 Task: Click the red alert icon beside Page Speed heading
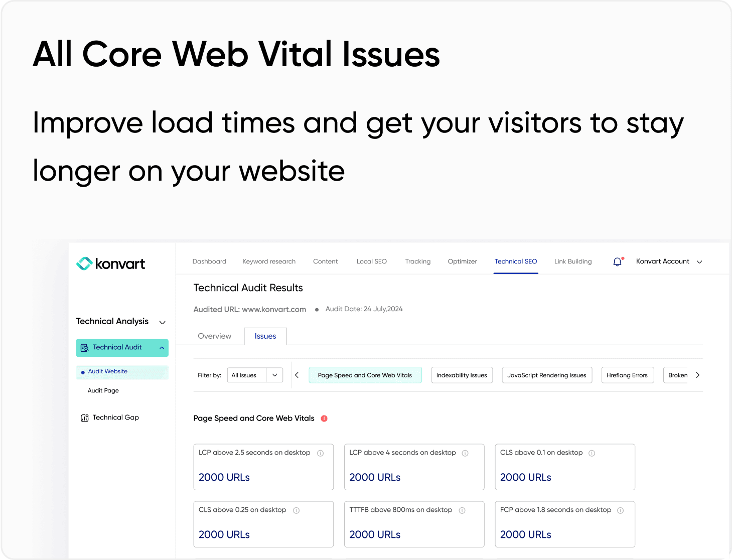[324, 418]
